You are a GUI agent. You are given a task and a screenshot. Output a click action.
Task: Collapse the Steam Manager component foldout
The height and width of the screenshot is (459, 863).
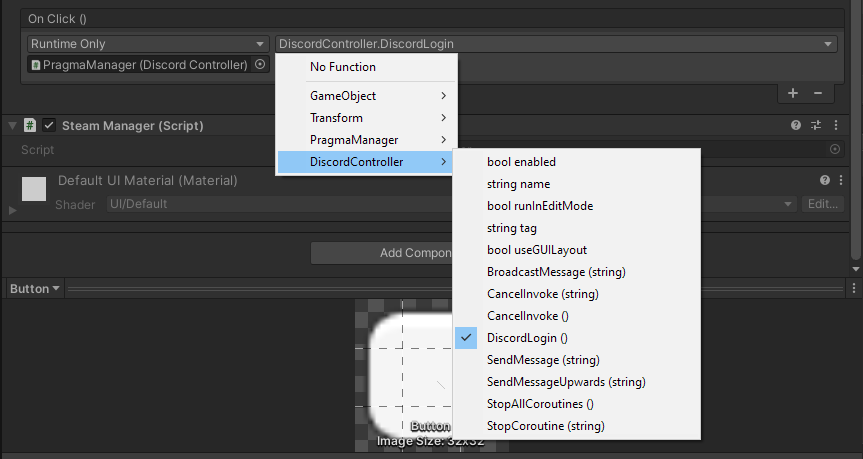12,126
